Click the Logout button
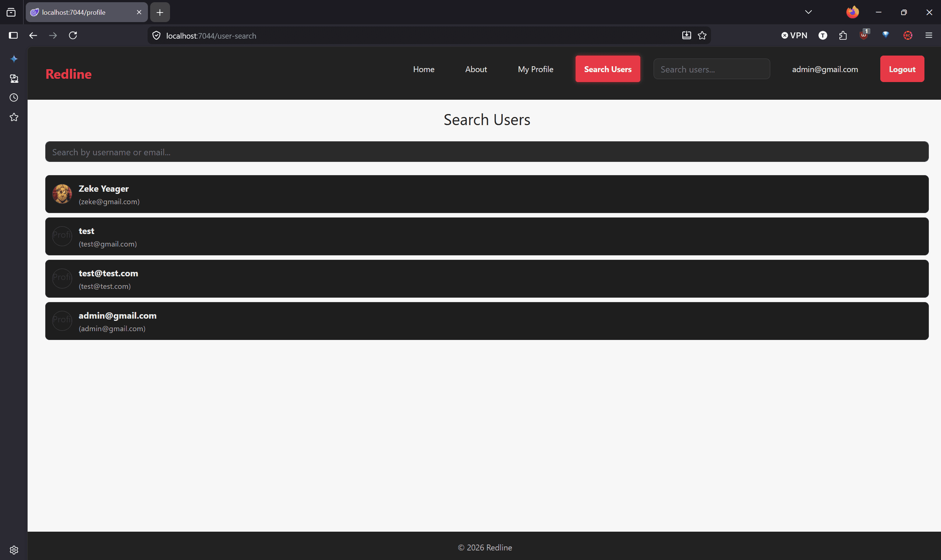The width and height of the screenshot is (941, 560). tap(902, 69)
